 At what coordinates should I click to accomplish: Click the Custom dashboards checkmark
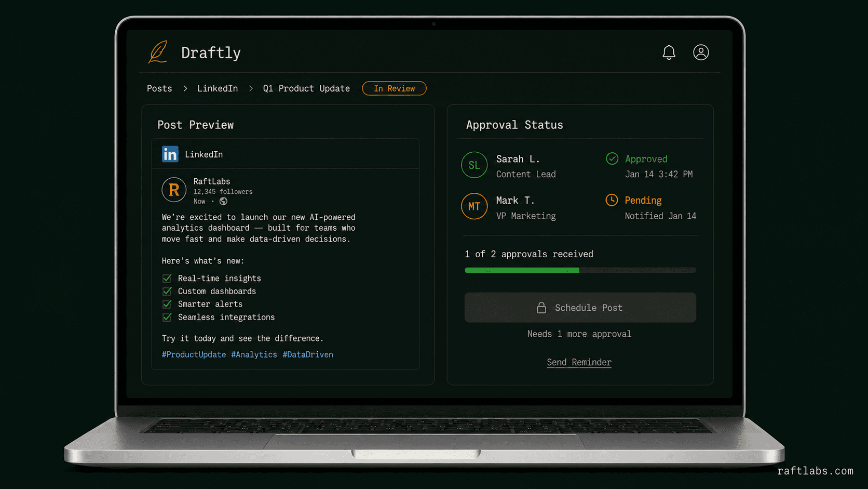(167, 291)
